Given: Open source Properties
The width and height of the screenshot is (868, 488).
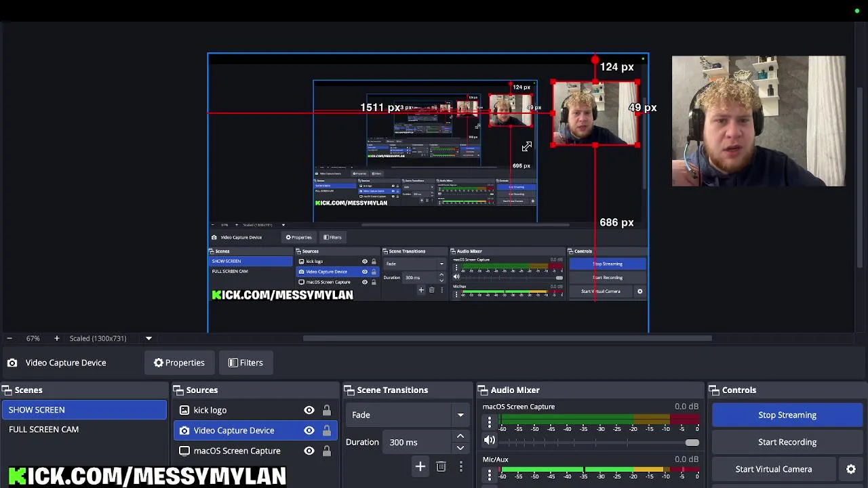Looking at the screenshot, I should pos(179,363).
